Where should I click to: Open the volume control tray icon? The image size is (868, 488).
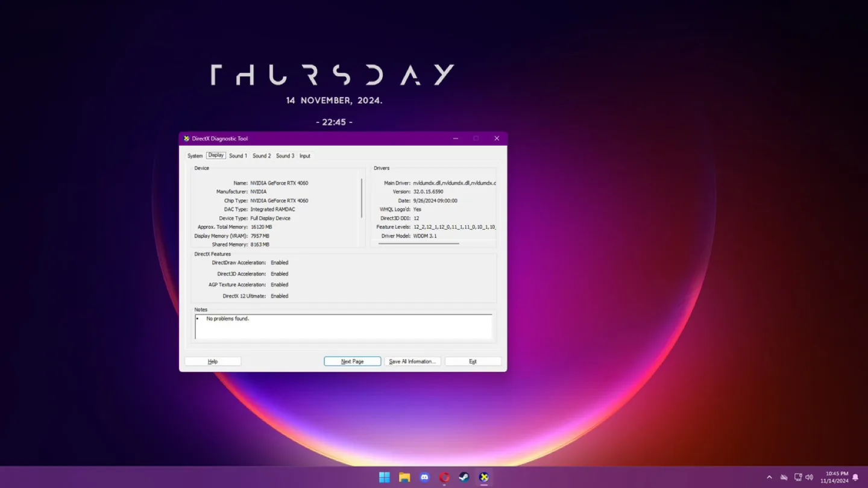pos(810,477)
